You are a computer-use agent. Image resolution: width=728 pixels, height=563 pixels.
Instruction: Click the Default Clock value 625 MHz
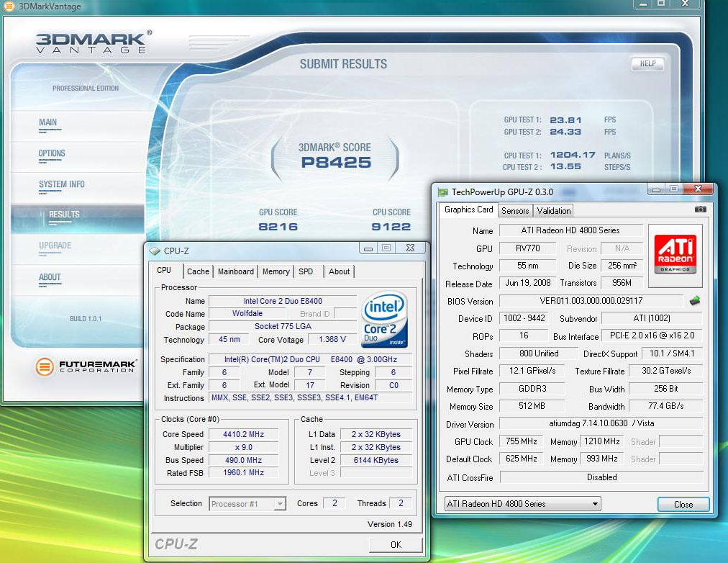pyautogui.click(x=522, y=459)
